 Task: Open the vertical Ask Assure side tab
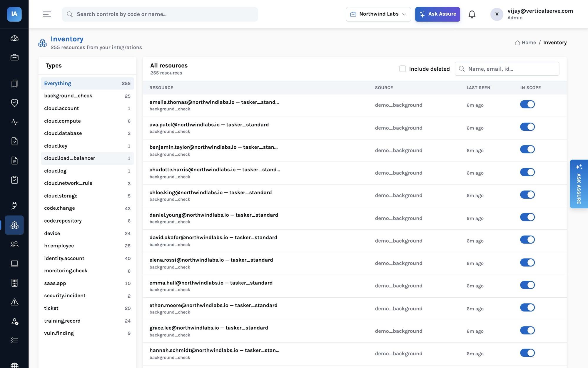coord(579,184)
